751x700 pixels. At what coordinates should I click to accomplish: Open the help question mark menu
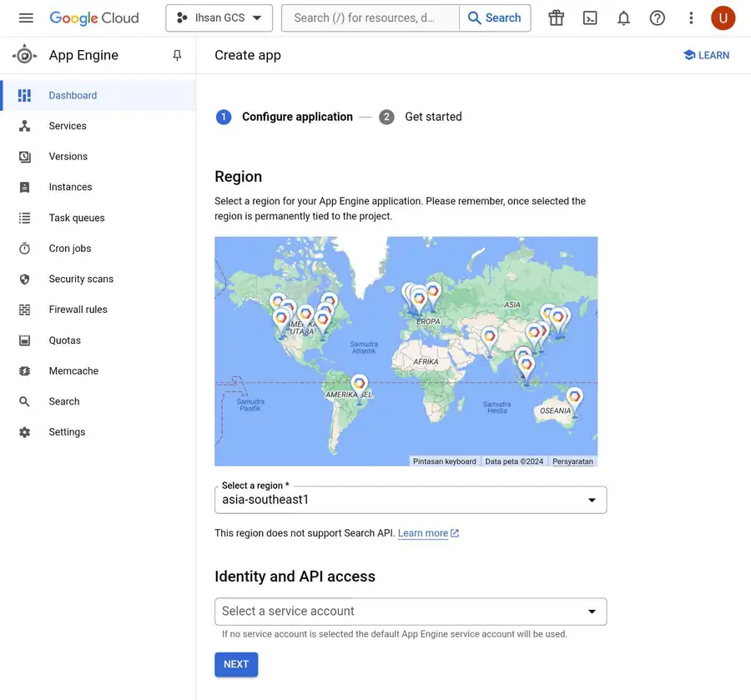coord(658,18)
